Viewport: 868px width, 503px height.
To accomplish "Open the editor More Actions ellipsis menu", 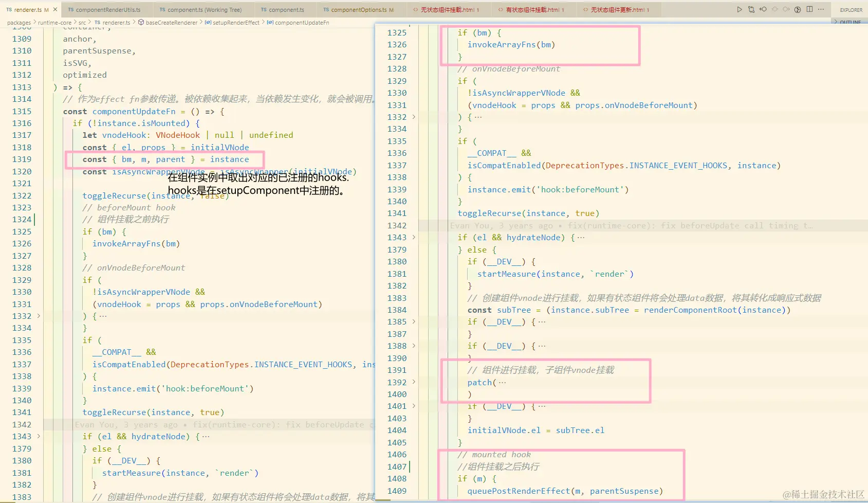I will 821,9.
